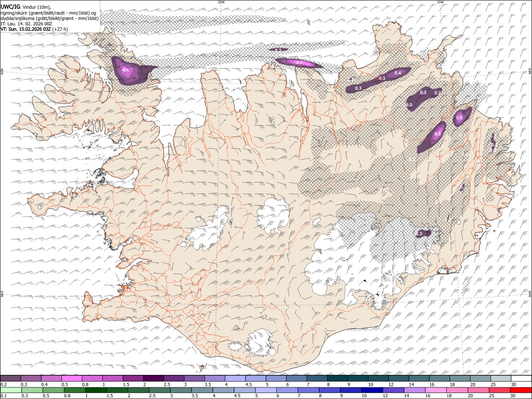Click the '0.1' label under the lower legend
This screenshot has width=532, height=399.
[3, 396]
